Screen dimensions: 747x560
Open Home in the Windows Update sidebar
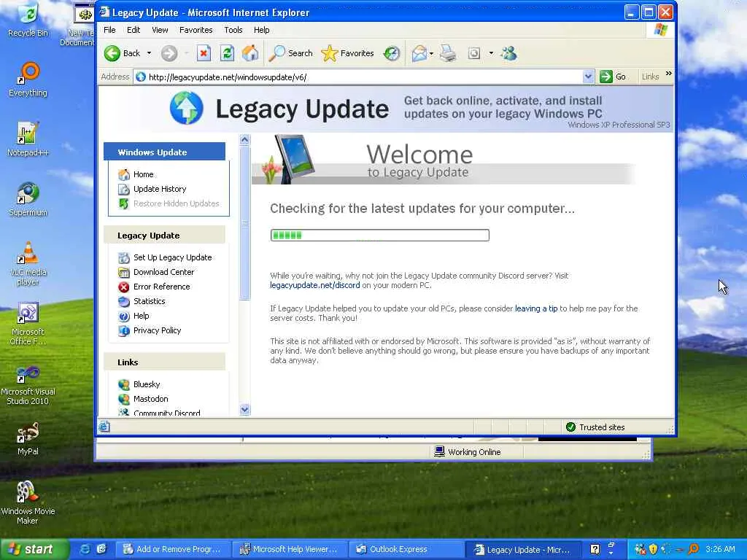click(144, 174)
